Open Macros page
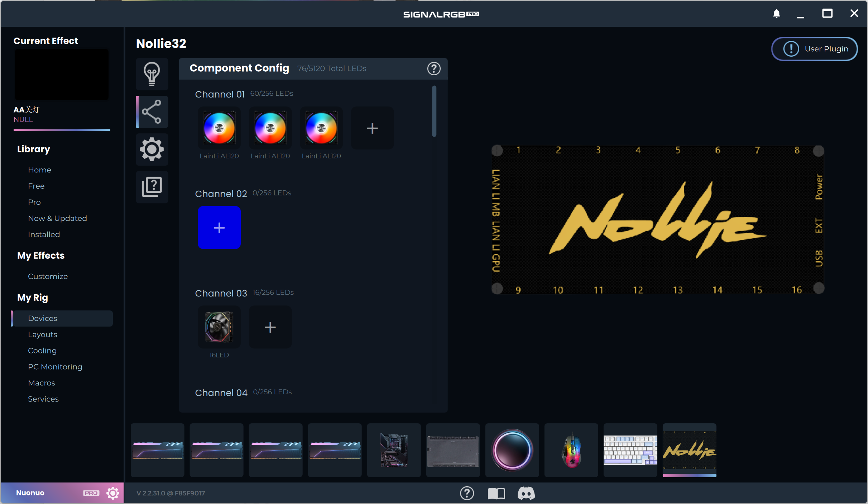This screenshot has height=504, width=868. (42, 383)
